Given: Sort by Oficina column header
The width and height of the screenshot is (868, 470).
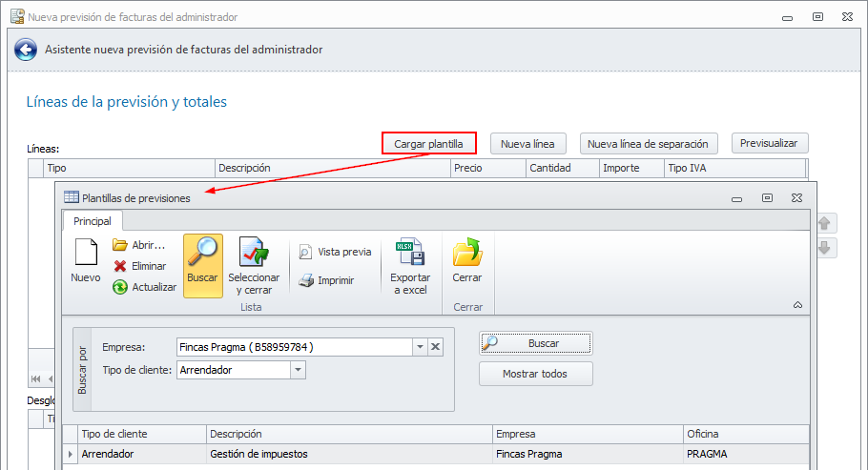Looking at the screenshot, I should [x=746, y=434].
